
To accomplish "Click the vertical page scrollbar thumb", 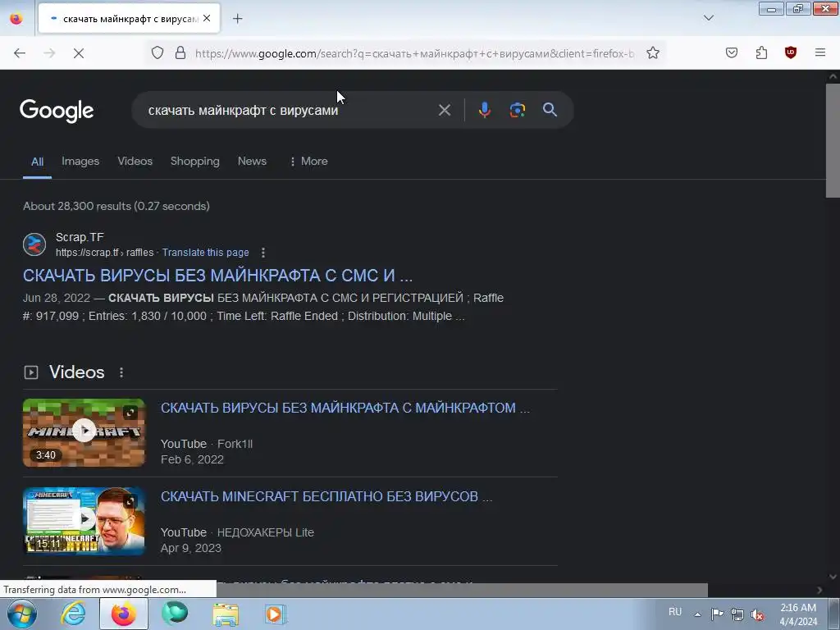I will (x=833, y=140).
